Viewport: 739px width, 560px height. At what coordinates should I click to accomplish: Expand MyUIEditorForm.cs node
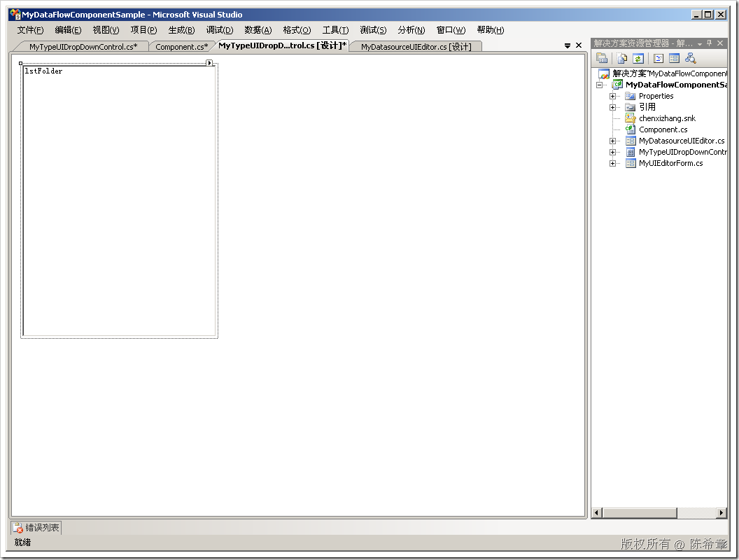[613, 164]
